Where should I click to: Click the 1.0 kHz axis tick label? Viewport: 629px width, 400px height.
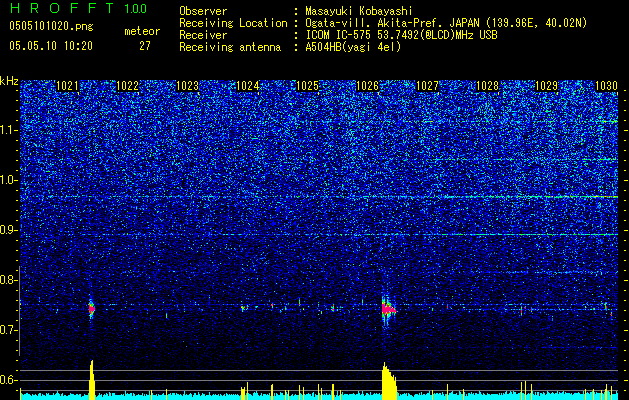pos(9,180)
